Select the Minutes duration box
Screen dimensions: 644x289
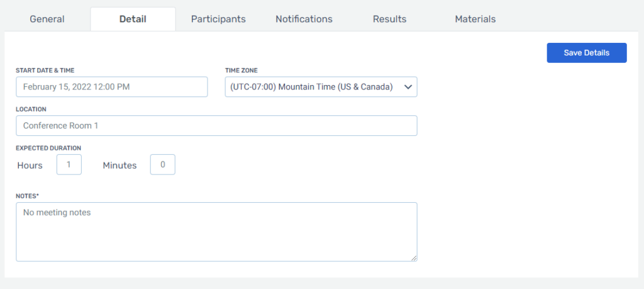(x=163, y=164)
